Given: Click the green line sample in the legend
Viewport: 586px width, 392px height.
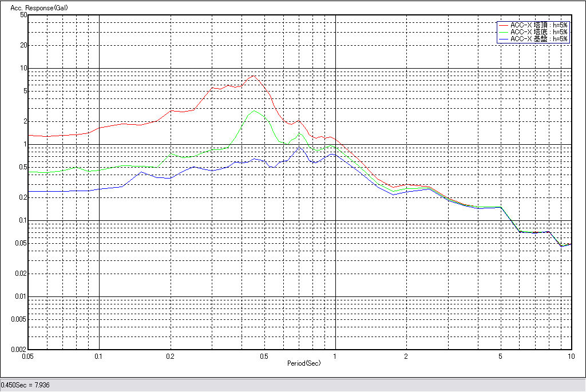Looking at the screenshot, I should [503, 32].
